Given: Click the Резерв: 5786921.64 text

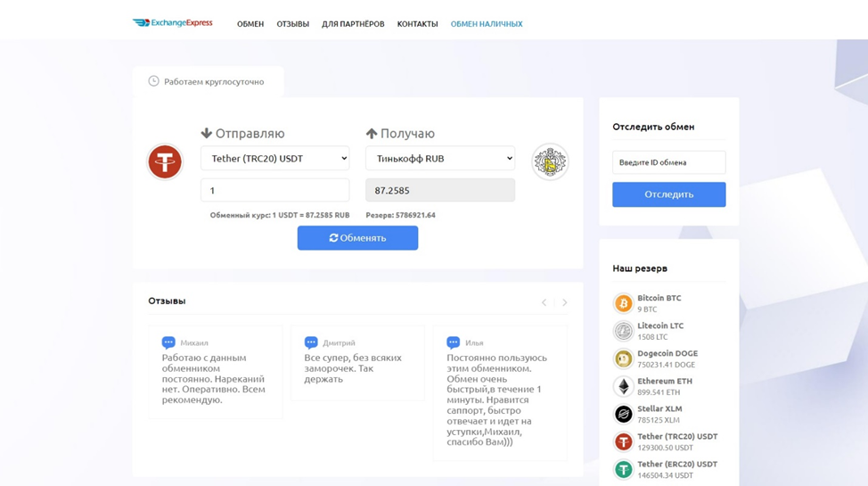Looking at the screenshot, I should click(401, 215).
